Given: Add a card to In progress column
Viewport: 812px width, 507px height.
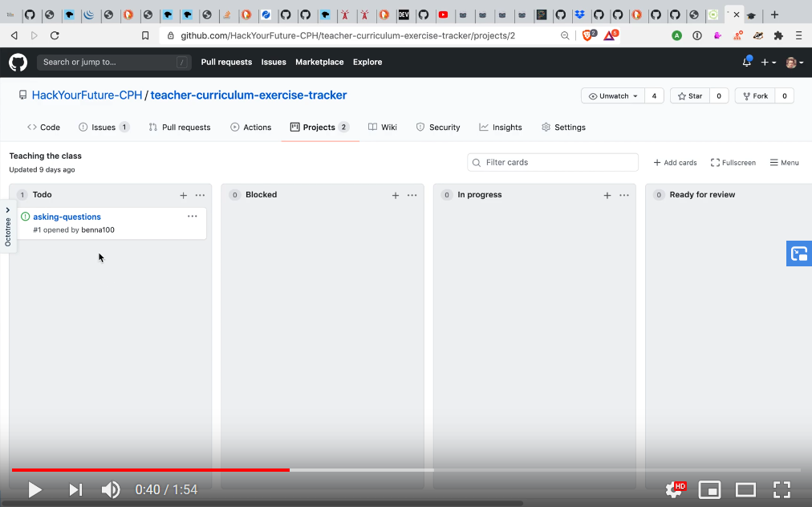Looking at the screenshot, I should pyautogui.click(x=607, y=195).
